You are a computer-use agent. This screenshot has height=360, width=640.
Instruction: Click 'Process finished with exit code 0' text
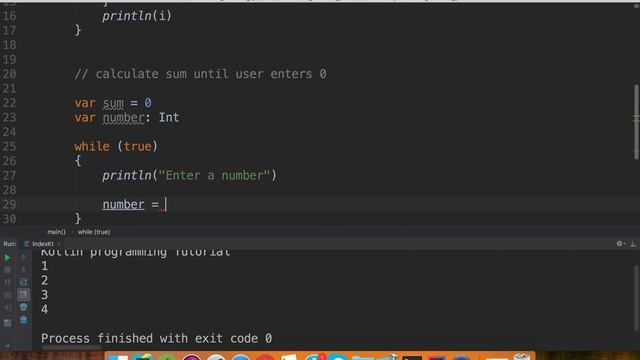point(156,338)
